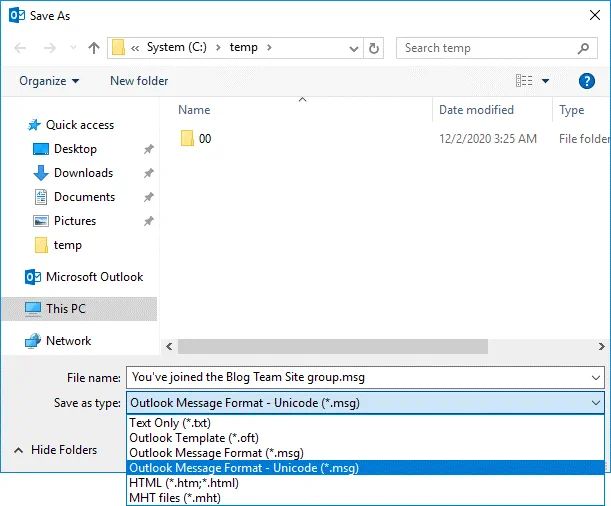The image size is (611, 506).
Task: Open the Help question mark icon
Action: pos(587,81)
